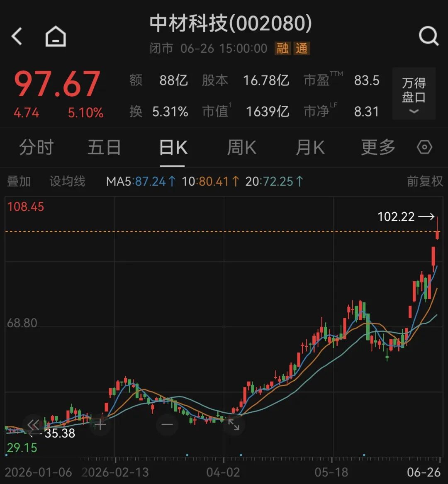448x484 pixels.
Task: Tap turnover amount 88亿
Action: (x=173, y=80)
